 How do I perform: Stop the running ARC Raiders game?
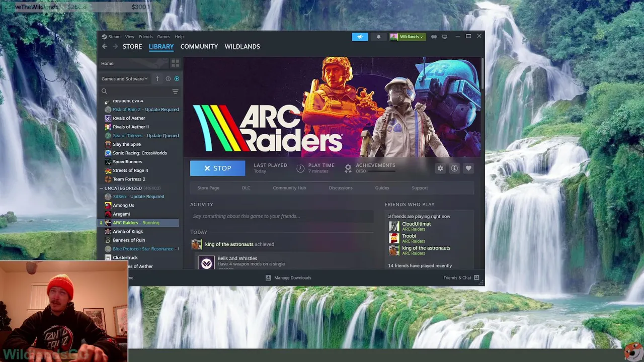pos(217,168)
